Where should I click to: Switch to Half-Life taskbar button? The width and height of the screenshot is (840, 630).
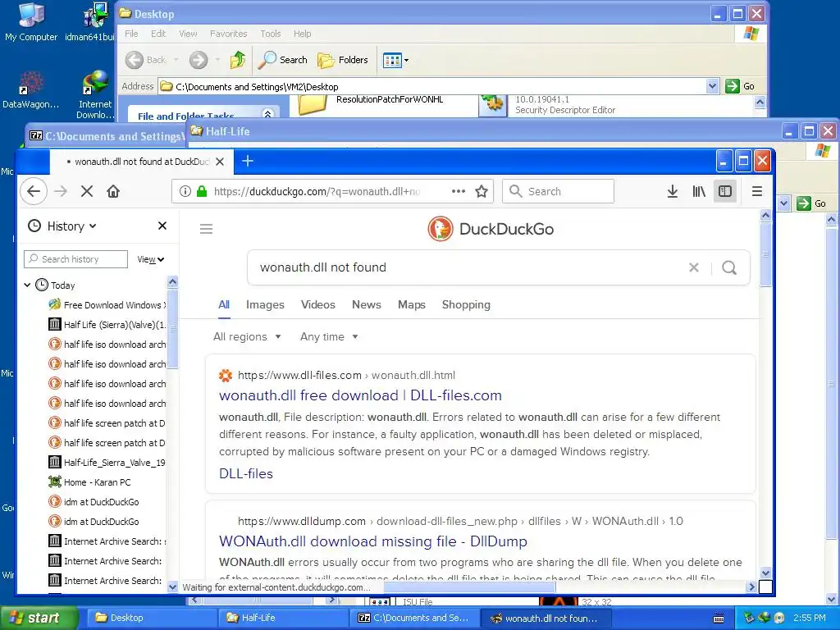[x=282, y=618]
